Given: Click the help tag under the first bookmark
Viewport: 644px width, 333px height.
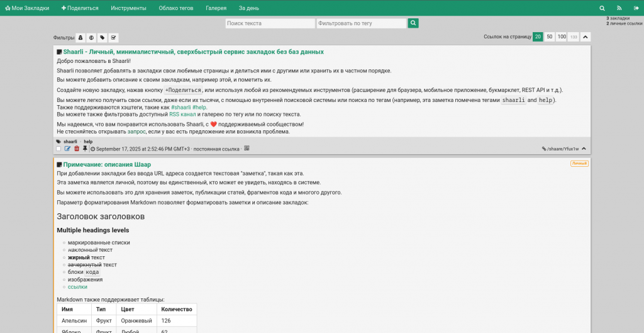Looking at the screenshot, I should click(x=88, y=142).
